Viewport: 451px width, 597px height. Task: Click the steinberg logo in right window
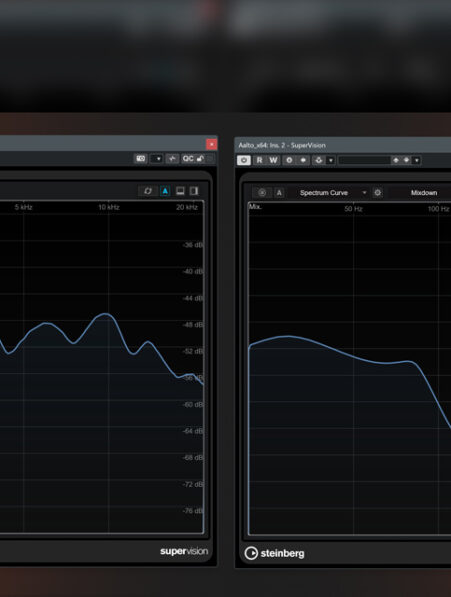(x=274, y=553)
